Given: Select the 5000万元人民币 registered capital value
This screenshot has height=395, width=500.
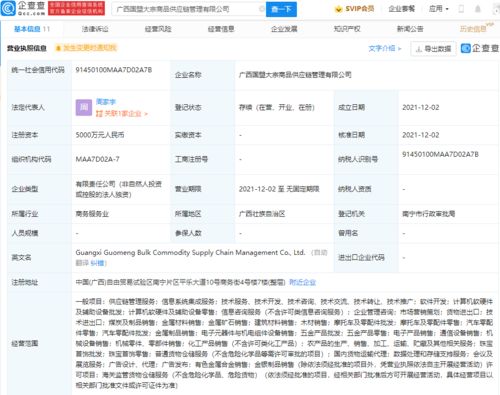Looking at the screenshot, I should click(x=100, y=135).
